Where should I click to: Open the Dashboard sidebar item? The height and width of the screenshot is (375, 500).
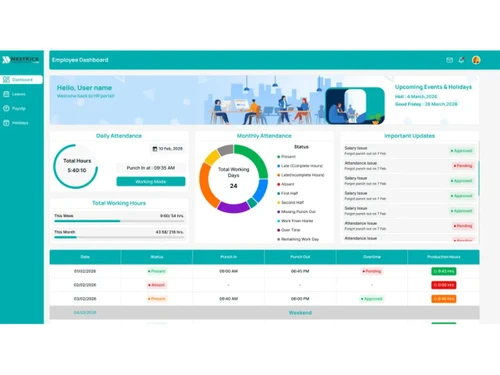22,80
